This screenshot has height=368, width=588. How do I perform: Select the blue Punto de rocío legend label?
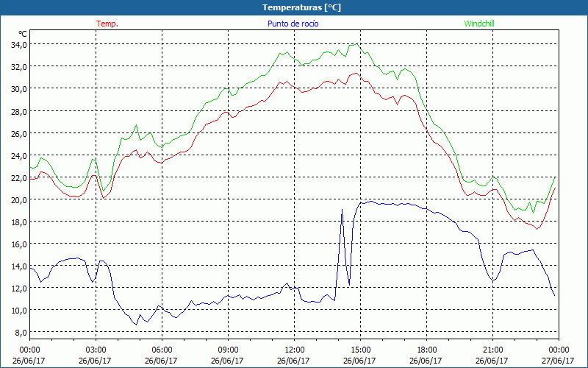pos(293,24)
